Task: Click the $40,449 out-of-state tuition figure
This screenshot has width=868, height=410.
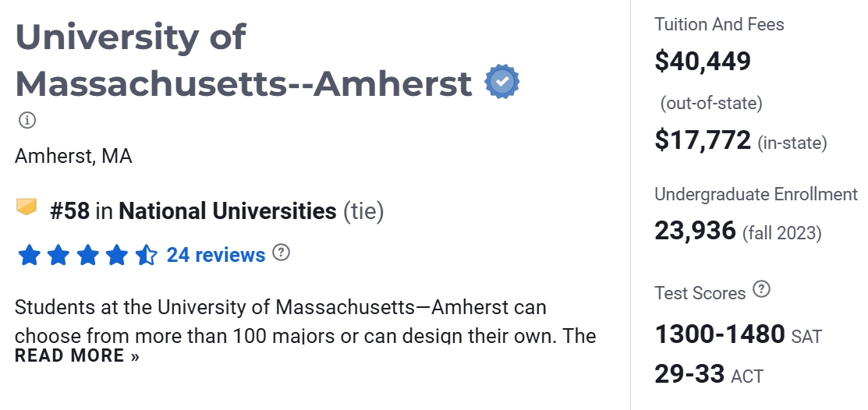Action: click(703, 61)
